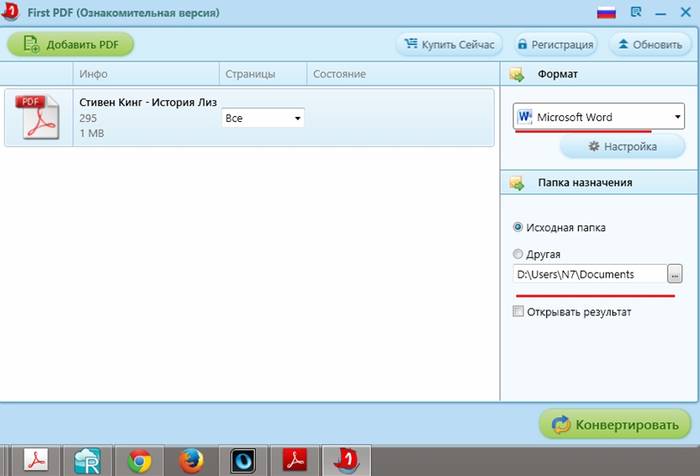Click the destination path input field
The width and height of the screenshot is (700, 476).
click(x=588, y=274)
